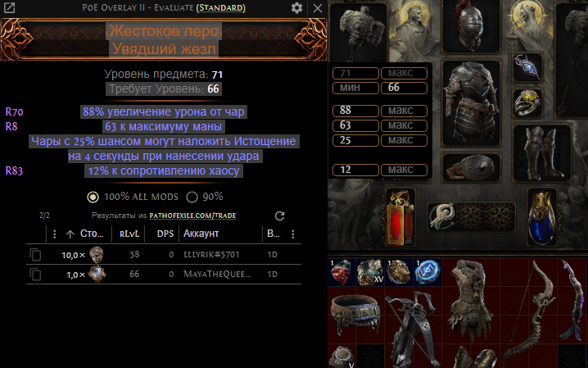Copy the LLLYRIK#5701 listing whisper

coord(36,255)
